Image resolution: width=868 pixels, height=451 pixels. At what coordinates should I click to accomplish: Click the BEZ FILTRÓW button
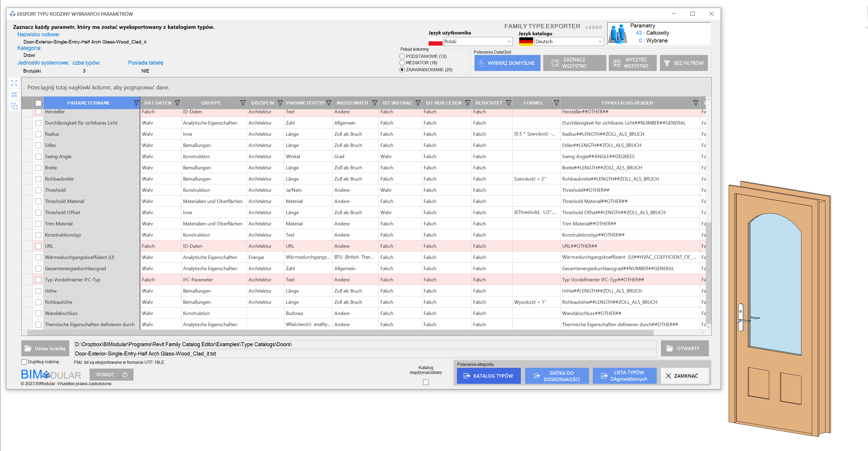[684, 63]
